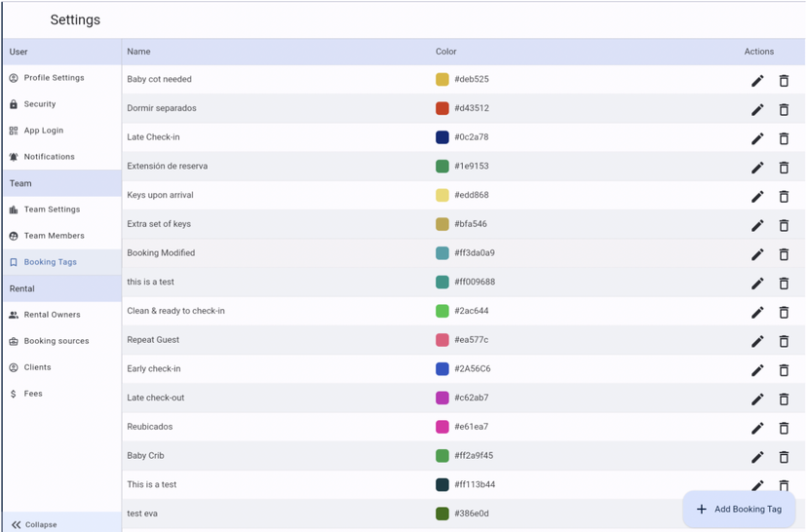Image resolution: width=807 pixels, height=532 pixels.
Task: Open Notifications settings
Action: point(62,157)
